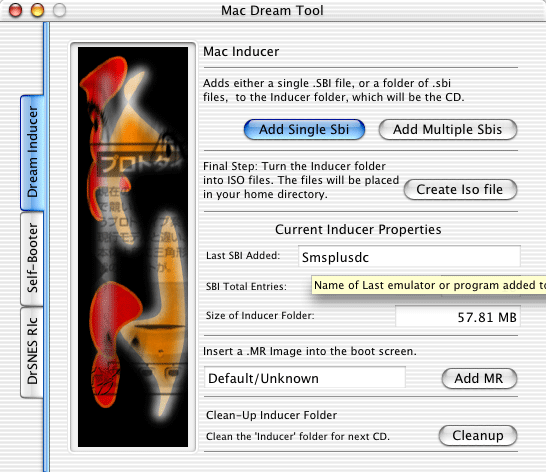Viewport: 546px width, 472px height.
Task: Click the yellow tooltip about last emulator
Action: (429, 285)
